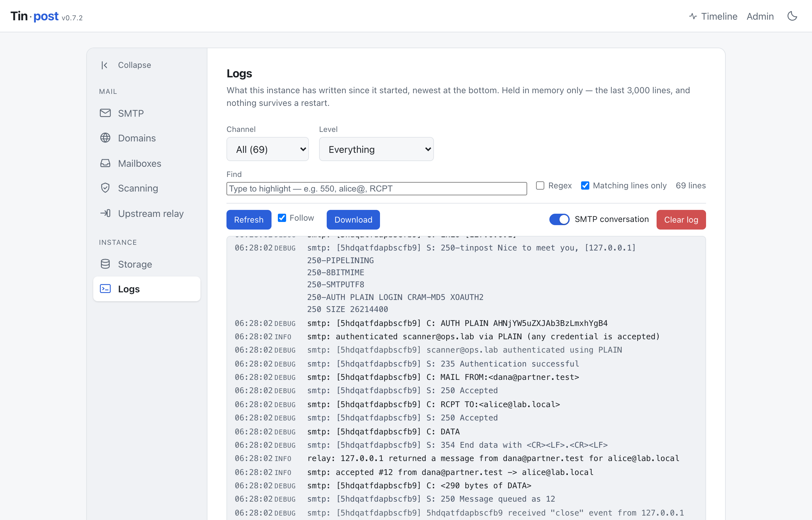Click the Domains globe icon

(x=105, y=138)
